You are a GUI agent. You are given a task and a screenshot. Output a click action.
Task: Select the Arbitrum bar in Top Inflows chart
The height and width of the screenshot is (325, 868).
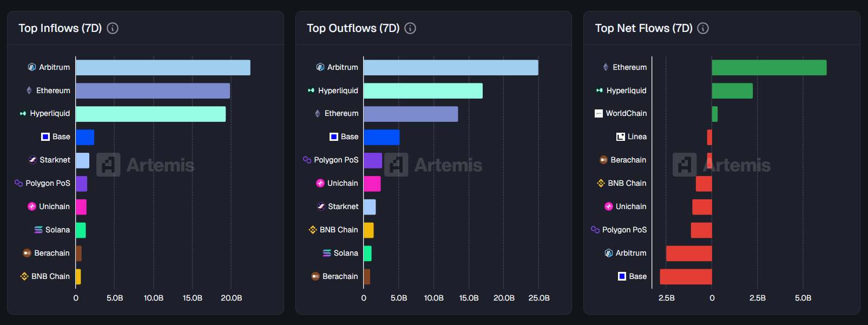162,68
